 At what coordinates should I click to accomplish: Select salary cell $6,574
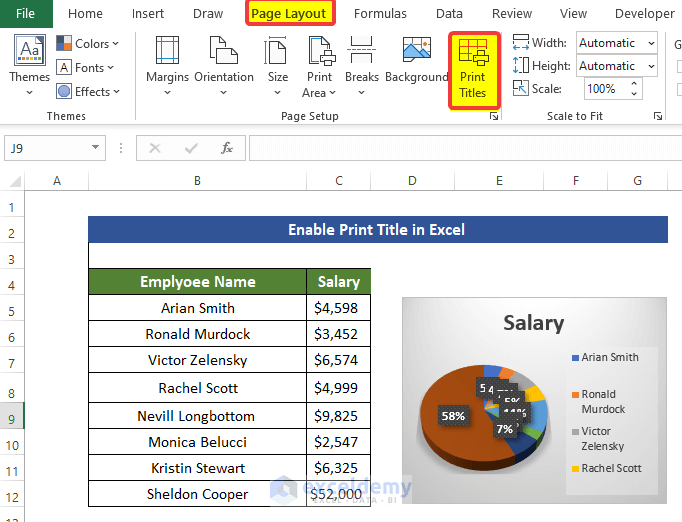click(x=339, y=360)
